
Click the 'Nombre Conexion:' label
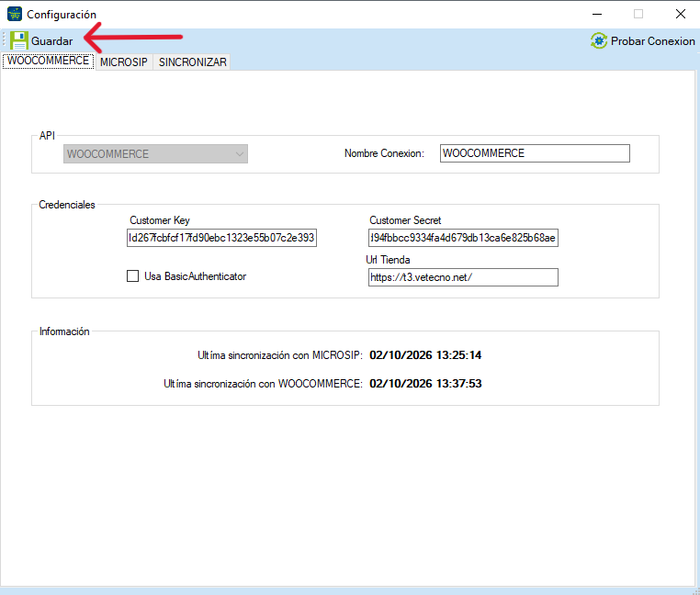[x=384, y=153]
